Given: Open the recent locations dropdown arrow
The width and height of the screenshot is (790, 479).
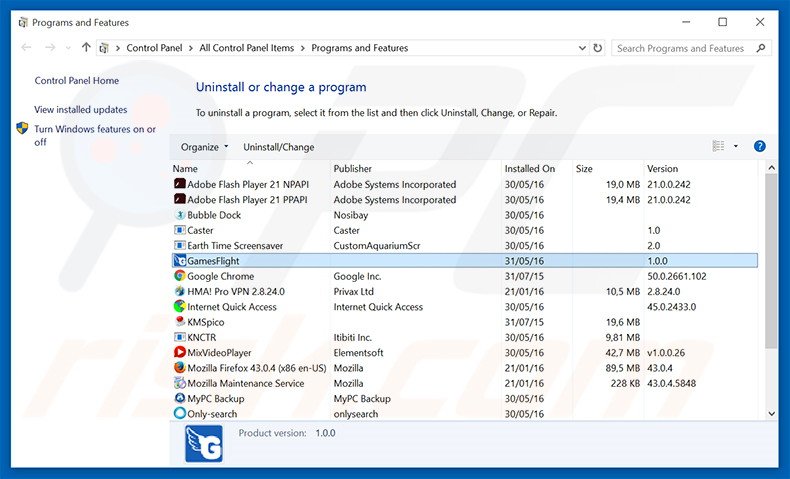Looking at the screenshot, I should [68, 48].
